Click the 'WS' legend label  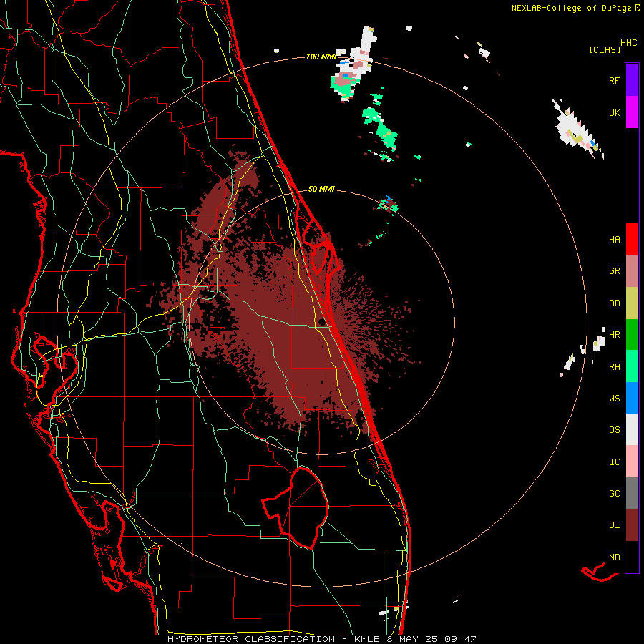614,399
